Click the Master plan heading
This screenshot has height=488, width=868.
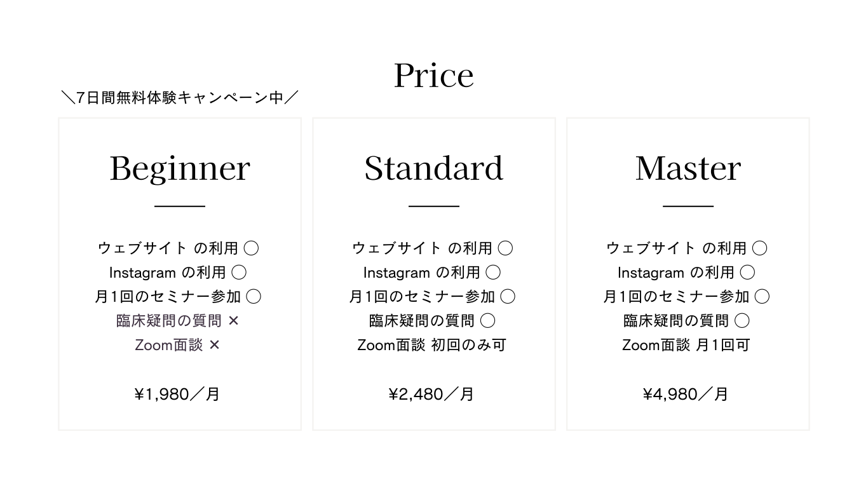coord(688,168)
